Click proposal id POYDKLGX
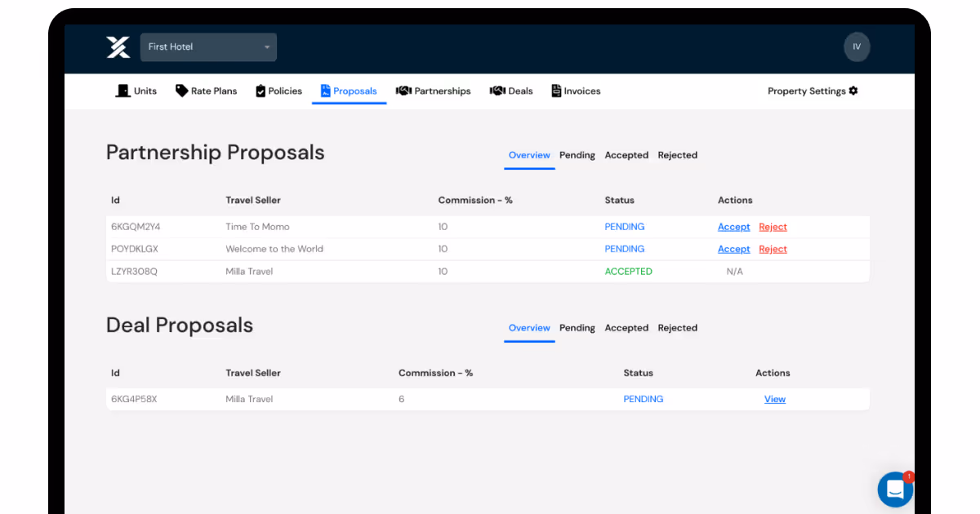Screen dimensions: 980x514 point(135,249)
